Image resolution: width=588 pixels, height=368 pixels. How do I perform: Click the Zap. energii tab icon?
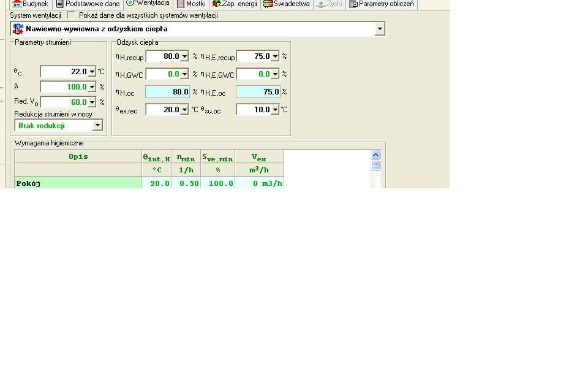tap(216, 4)
